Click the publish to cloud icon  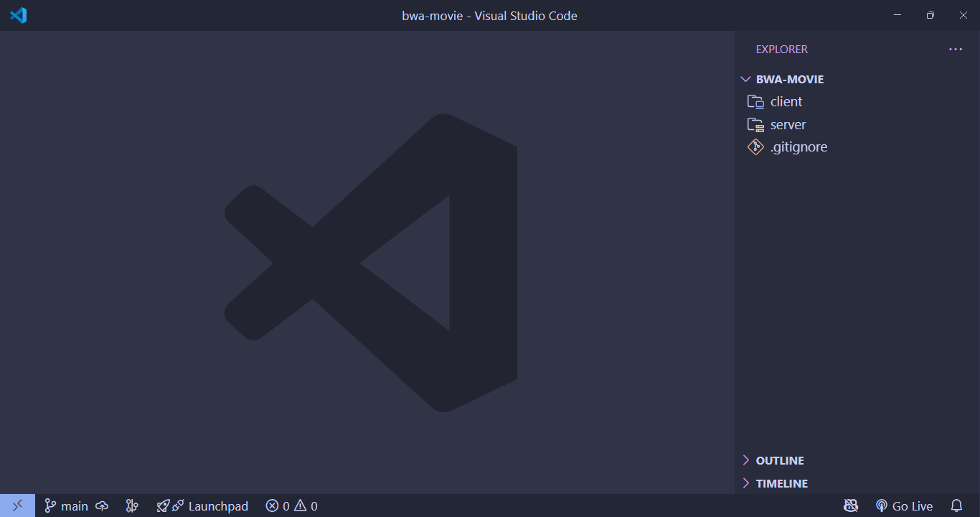coord(102,506)
